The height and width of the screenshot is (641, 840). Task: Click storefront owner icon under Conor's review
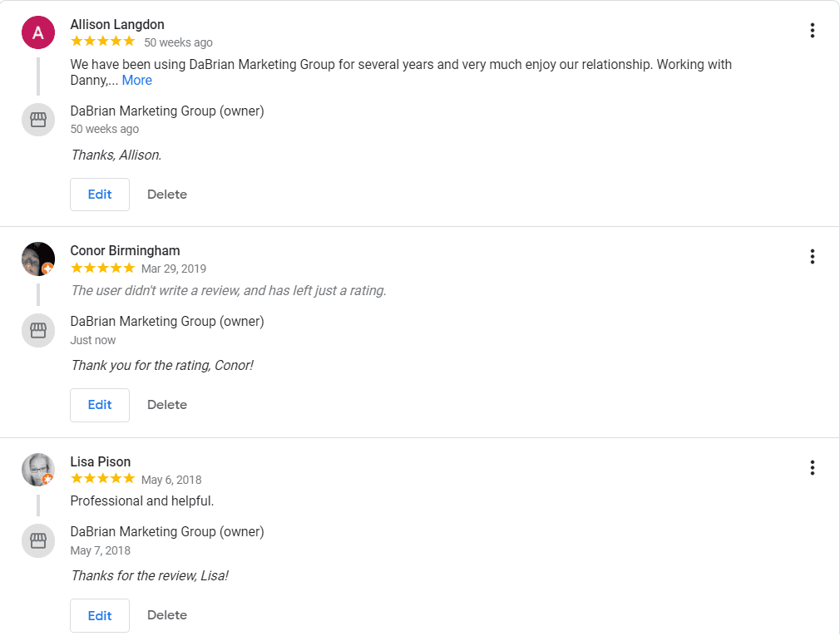(x=38, y=330)
